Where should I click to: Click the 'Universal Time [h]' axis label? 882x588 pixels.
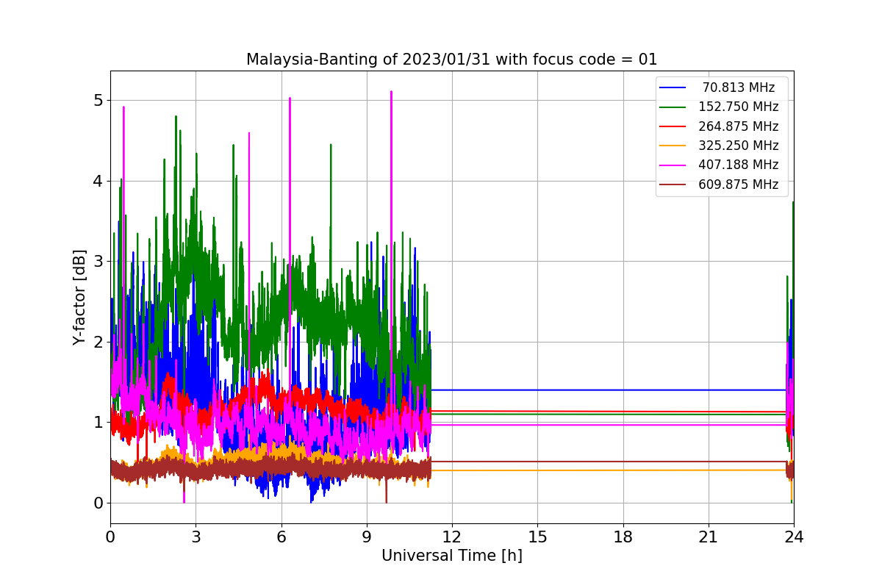451,556
